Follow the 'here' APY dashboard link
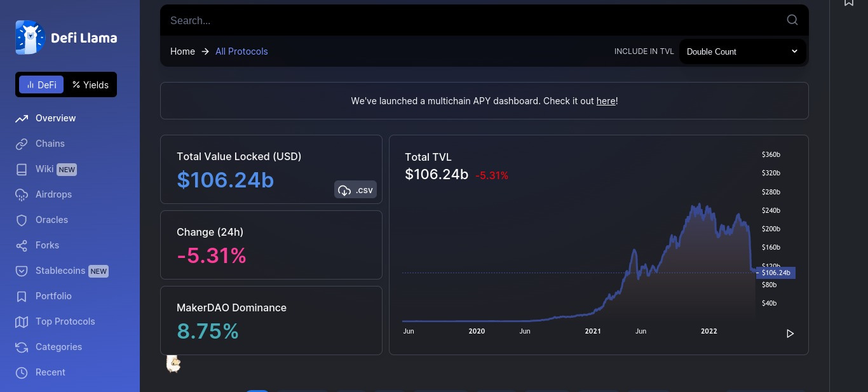Screen dimensions: 868x392 [x=606, y=101]
